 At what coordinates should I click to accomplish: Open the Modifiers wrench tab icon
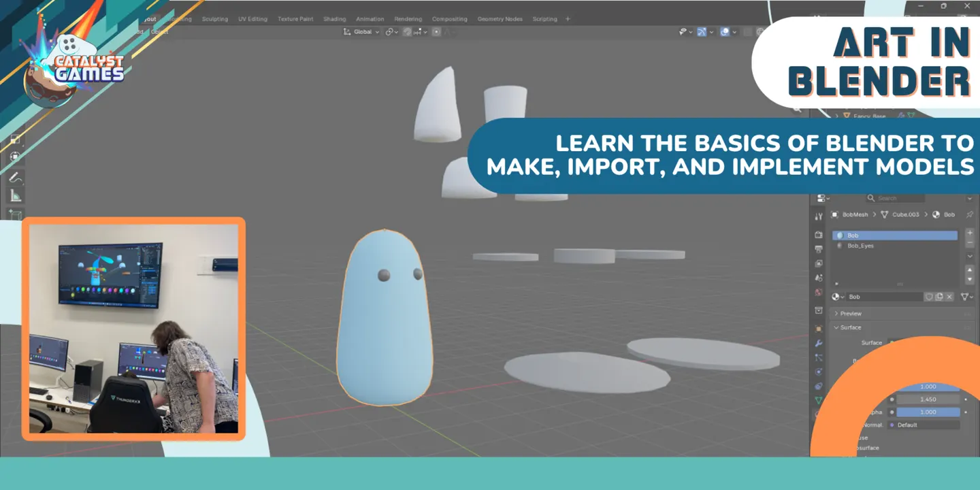(819, 343)
